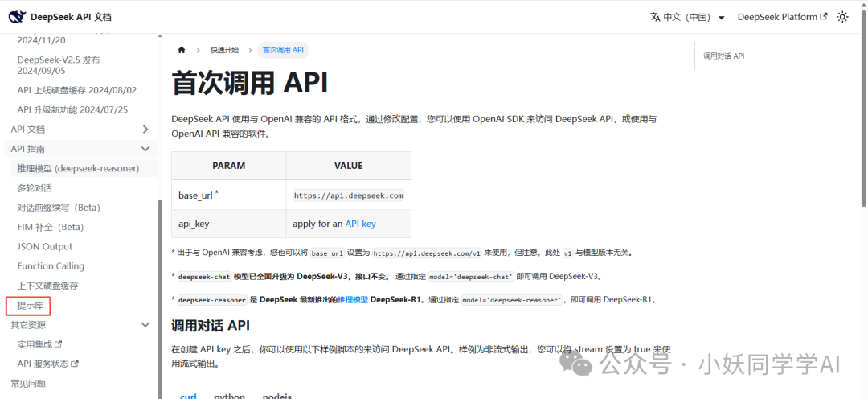
Task: Click the model='deepseek-reasoner' inline code
Action: pyautogui.click(x=511, y=300)
